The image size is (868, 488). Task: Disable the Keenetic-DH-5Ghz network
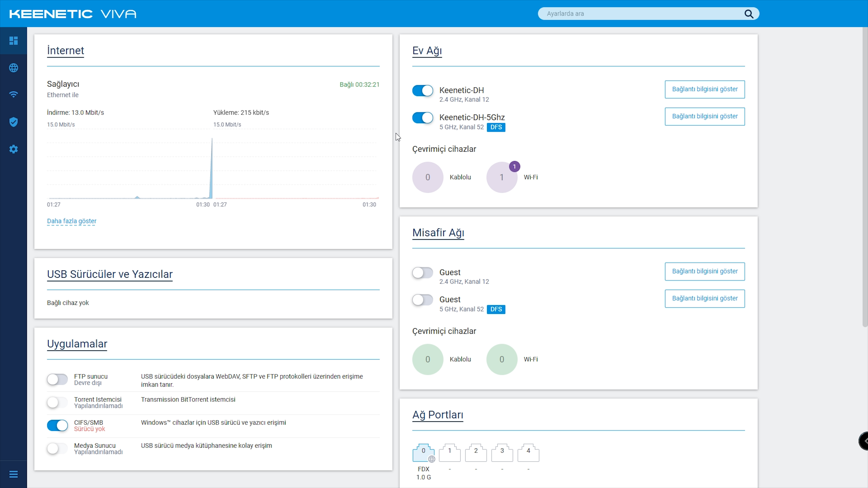(x=422, y=117)
